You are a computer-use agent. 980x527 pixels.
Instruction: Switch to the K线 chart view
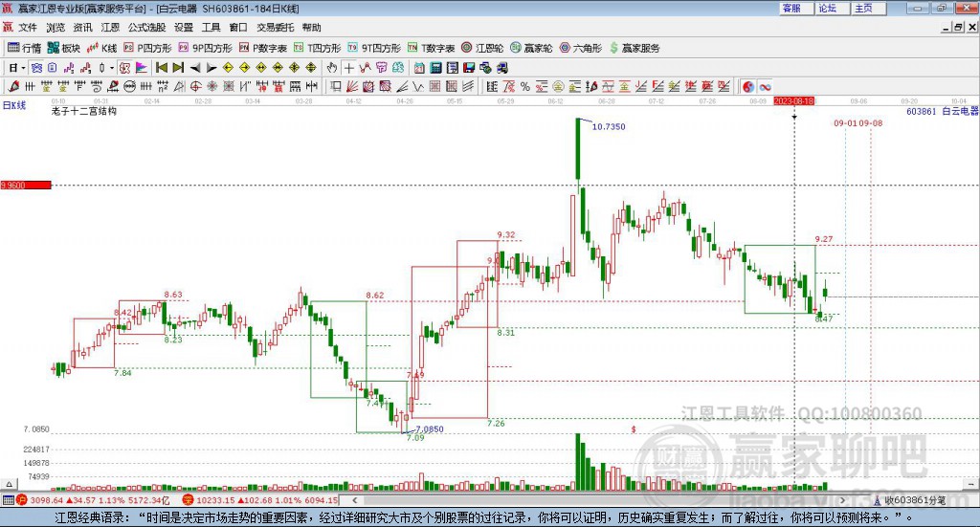[101, 48]
